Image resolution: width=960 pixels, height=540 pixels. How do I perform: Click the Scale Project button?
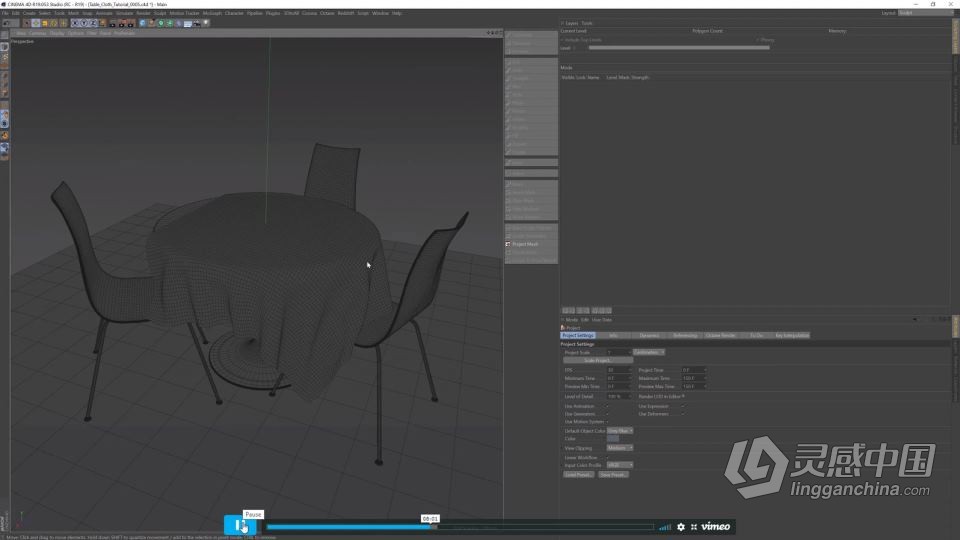(x=598, y=361)
